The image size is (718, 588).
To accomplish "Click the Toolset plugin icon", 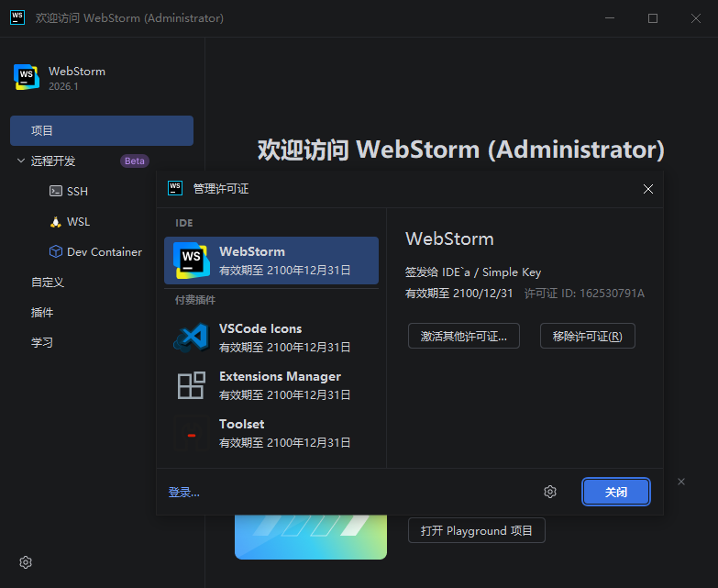I will tap(192, 433).
